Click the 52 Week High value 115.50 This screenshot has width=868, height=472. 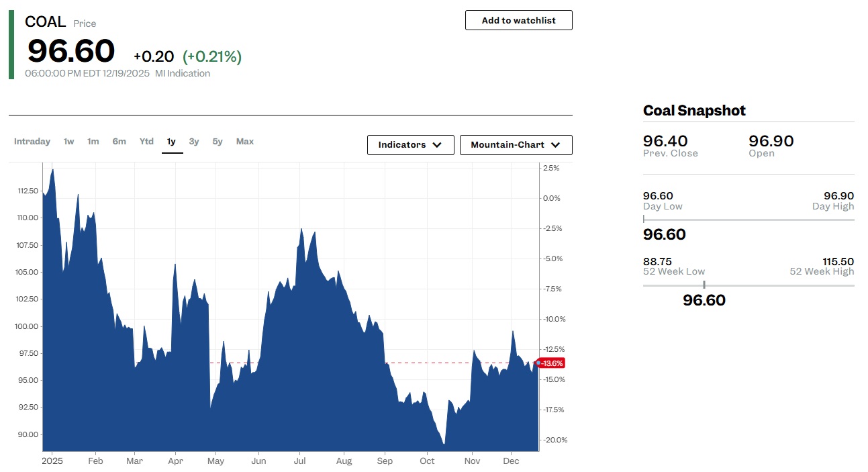(x=838, y=261)
